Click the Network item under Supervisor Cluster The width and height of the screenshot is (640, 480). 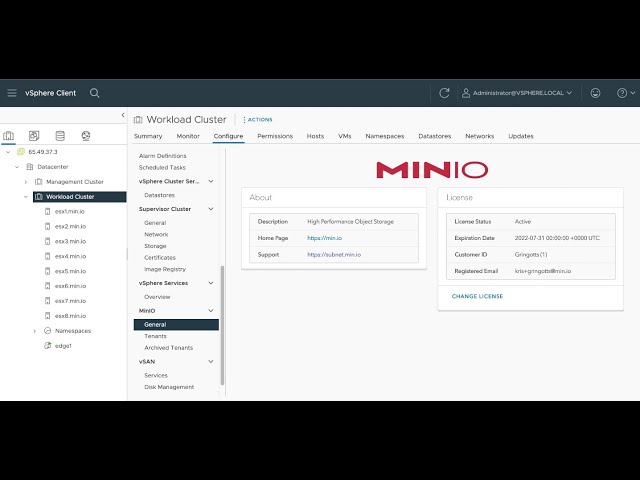pos(156,235)
